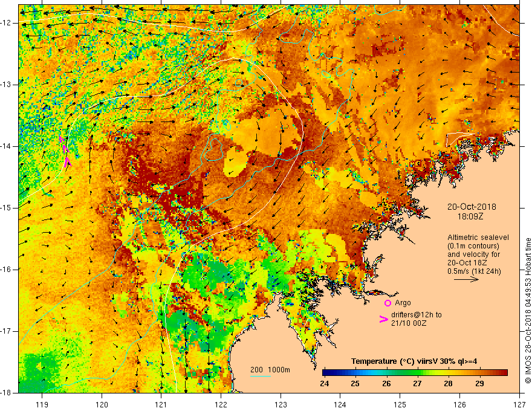Click the '0.5m/s (1kt 24h)' scale text
The width and height of the screenshot is (532, 411).
coord(474,271)
